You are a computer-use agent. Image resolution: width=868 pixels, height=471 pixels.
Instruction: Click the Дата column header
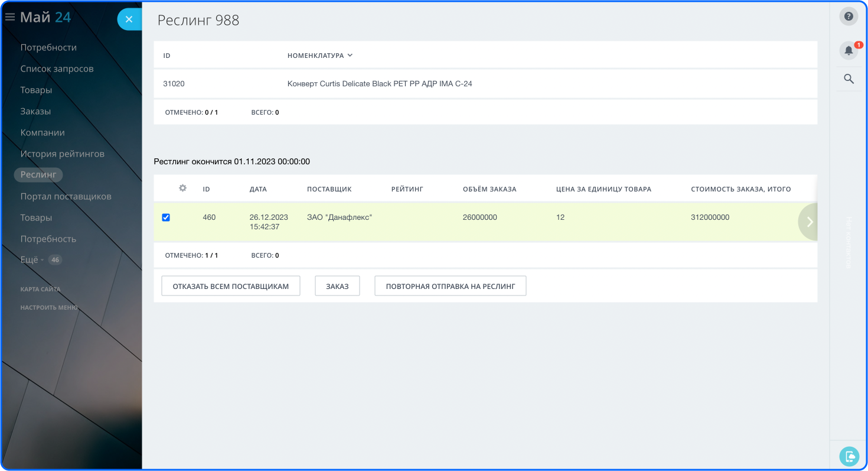pyautogui.click(x=258, y=189)
